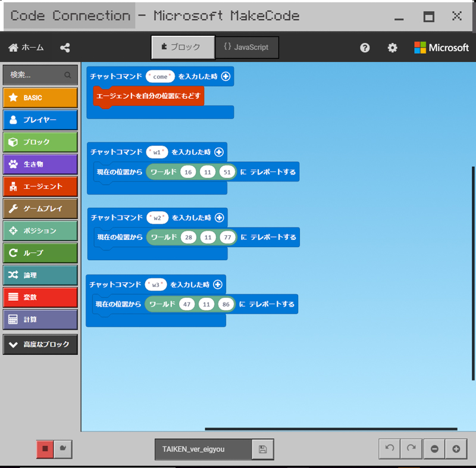Go to ホーム home
Image resolution: width=476 pixels, height=468 pixels.
tap(26, 48)
